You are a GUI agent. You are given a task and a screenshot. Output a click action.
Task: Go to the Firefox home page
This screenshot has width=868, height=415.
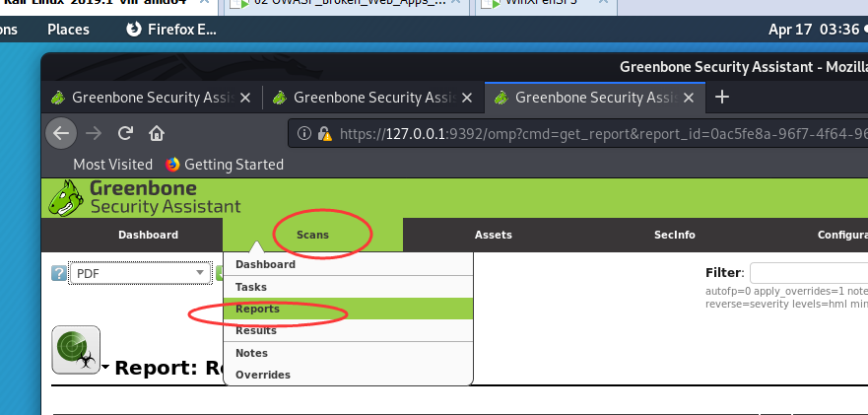157,133
